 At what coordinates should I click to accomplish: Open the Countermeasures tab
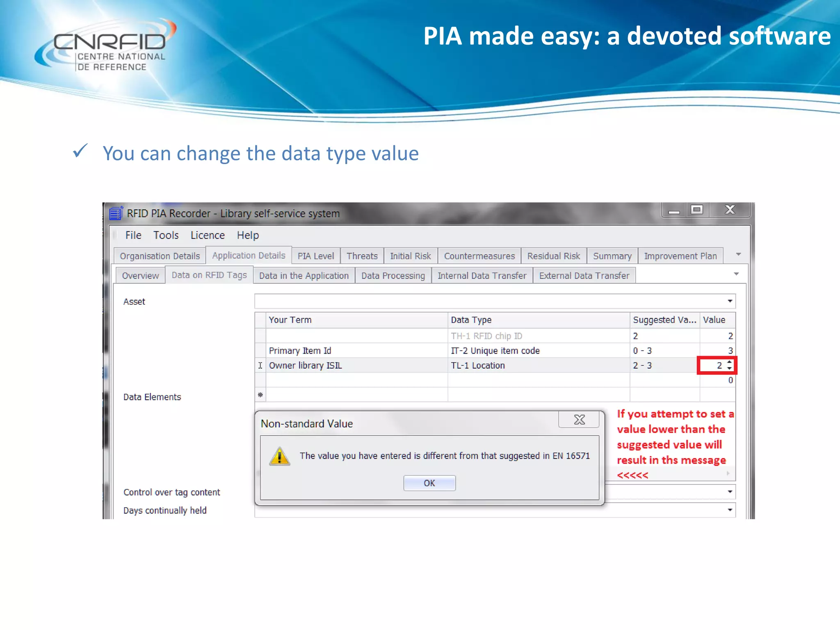pyautogui.click(x=479, y=256)
